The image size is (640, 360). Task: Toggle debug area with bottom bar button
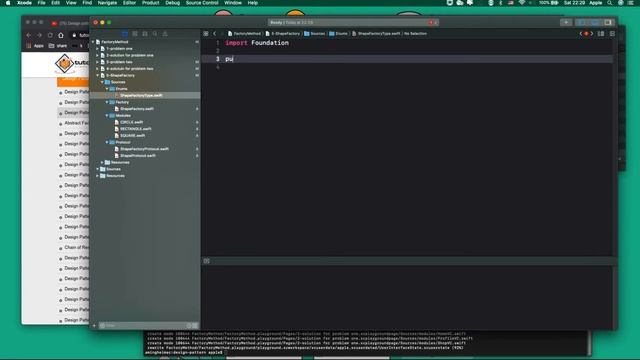click(207, 261)
